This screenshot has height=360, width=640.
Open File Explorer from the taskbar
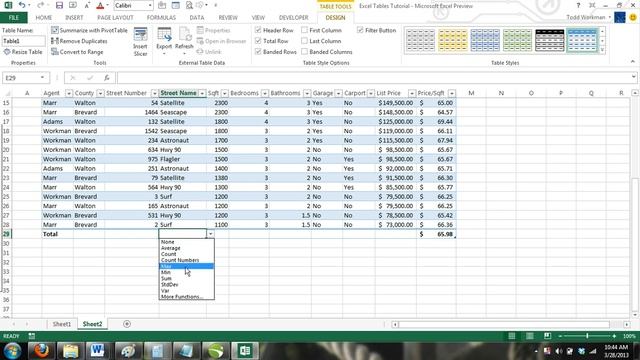coord(70,351)
